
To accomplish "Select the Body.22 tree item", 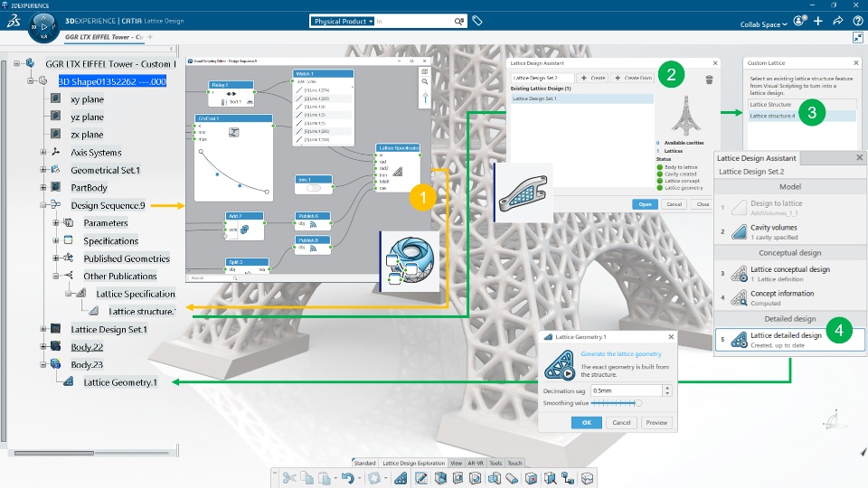I will click(87, 347).
